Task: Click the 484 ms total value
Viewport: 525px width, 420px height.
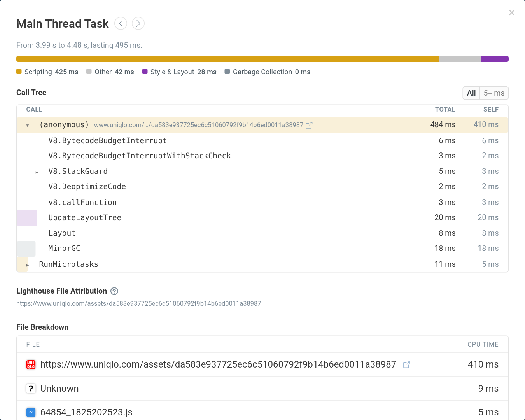Action: point(443,125)
